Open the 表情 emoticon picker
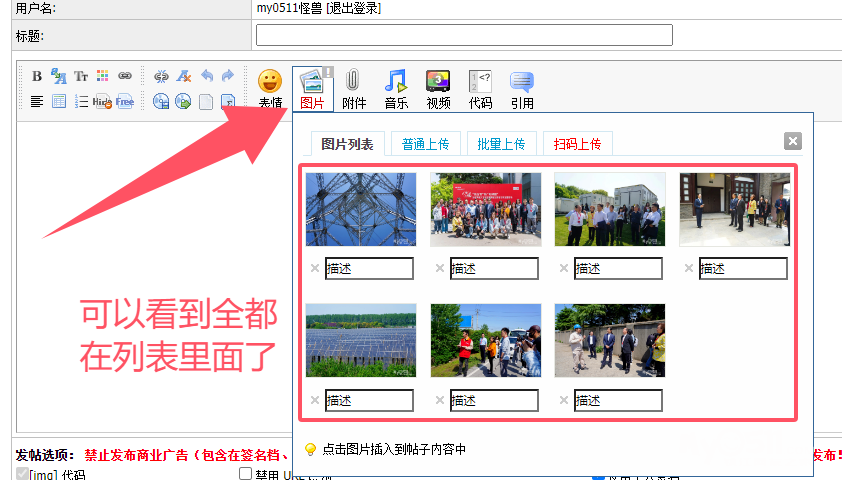The width and height of the screenshot is (842, 480). click(x=270, y=87)
